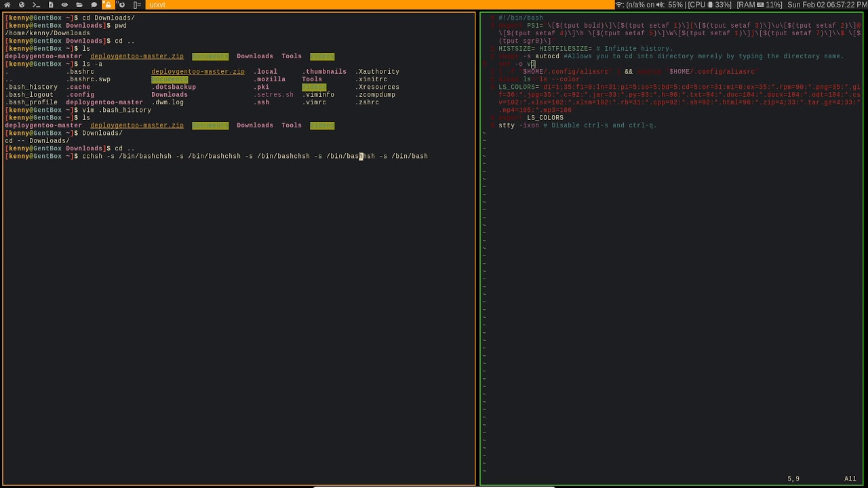Click vim cursor position '5,9' indicator
This screenshot has height=488, width=868.
point(793,479)
